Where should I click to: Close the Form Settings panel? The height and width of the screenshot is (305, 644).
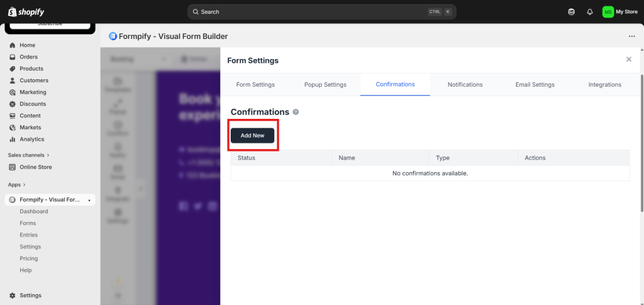(x=628, y=59)
